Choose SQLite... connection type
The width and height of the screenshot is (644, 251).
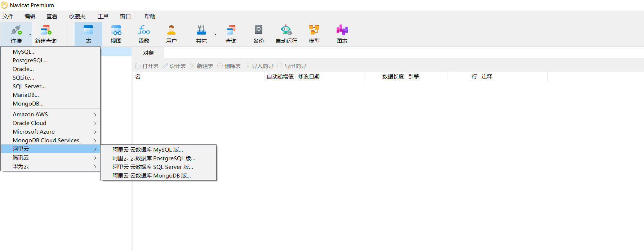[x=51, y=78]
